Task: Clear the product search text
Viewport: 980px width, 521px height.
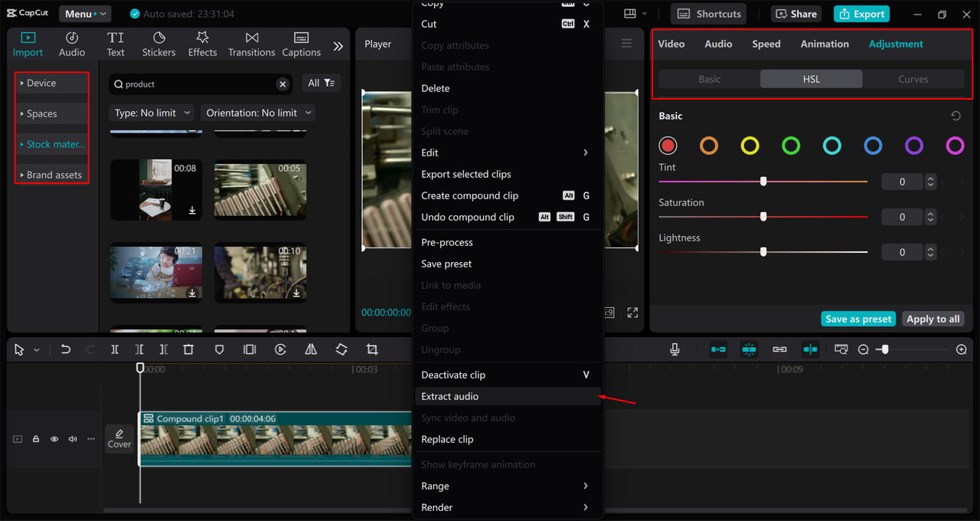Action: tap(283, 84)
